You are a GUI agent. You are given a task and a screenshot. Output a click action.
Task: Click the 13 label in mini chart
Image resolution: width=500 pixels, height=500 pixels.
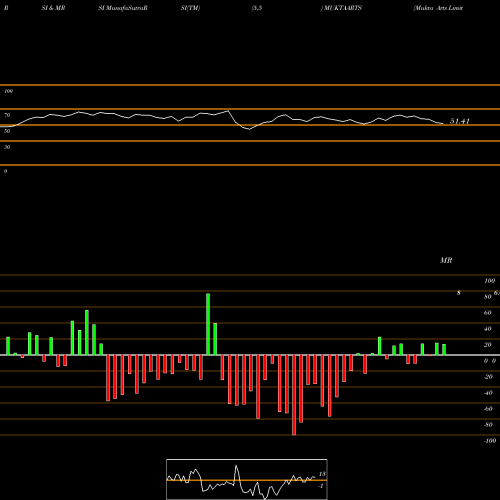click(322, 474)
